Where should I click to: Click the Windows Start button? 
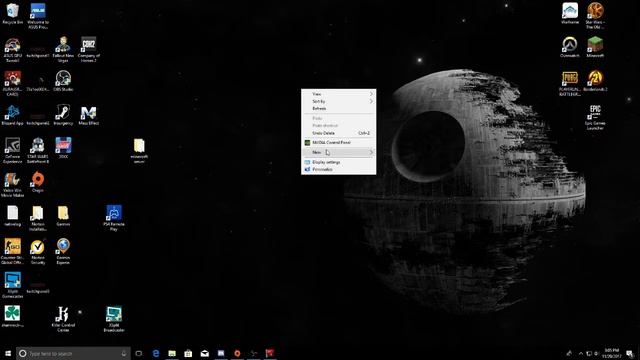[x=8, y=353]
